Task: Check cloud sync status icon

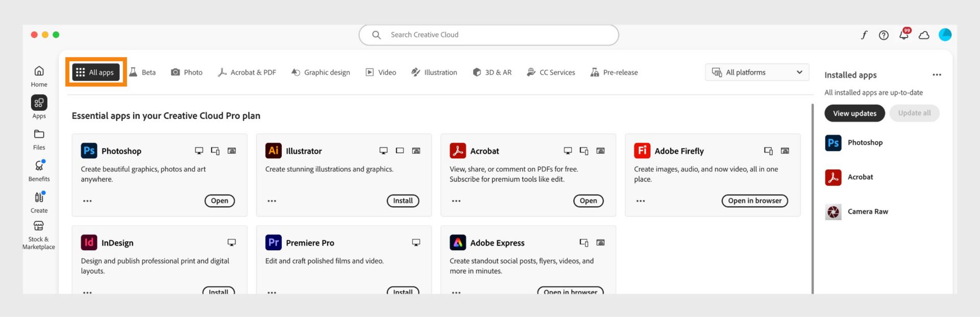Action: (924, 35)
